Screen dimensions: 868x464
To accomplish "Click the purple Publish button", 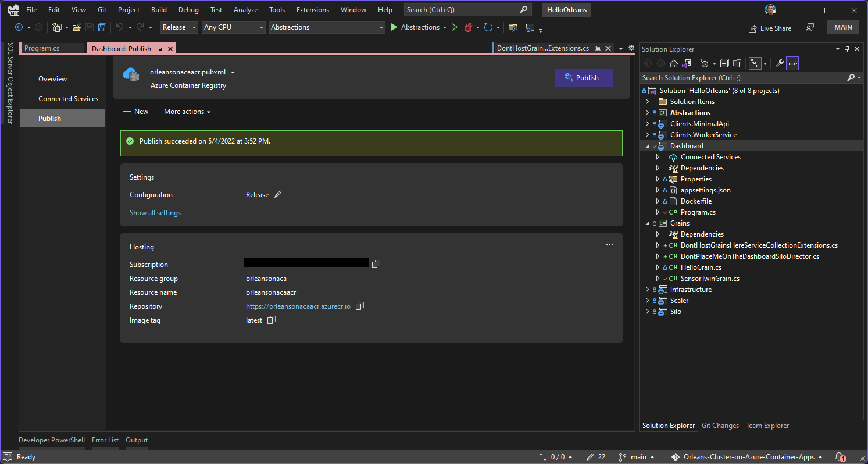I will (x=584, y=78).
